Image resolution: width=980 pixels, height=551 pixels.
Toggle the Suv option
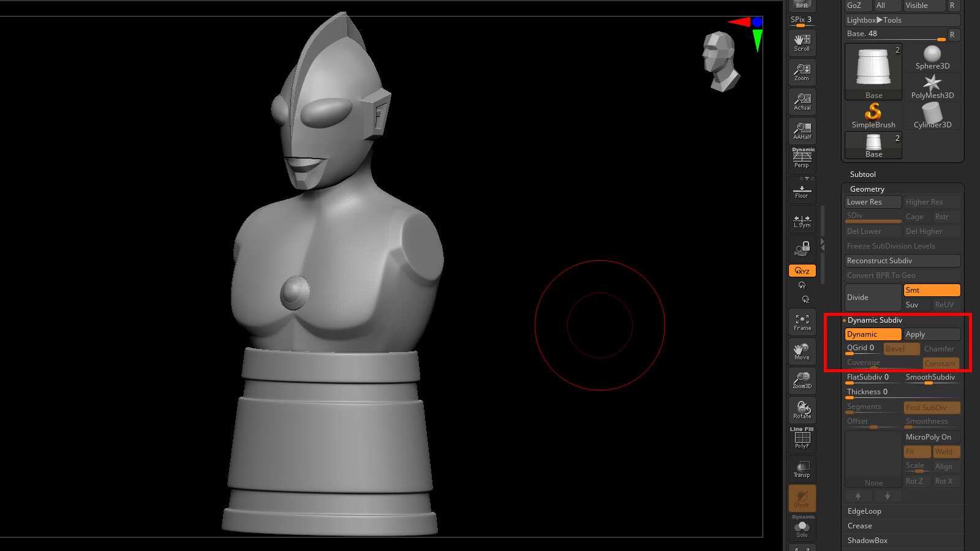(917, 305)
